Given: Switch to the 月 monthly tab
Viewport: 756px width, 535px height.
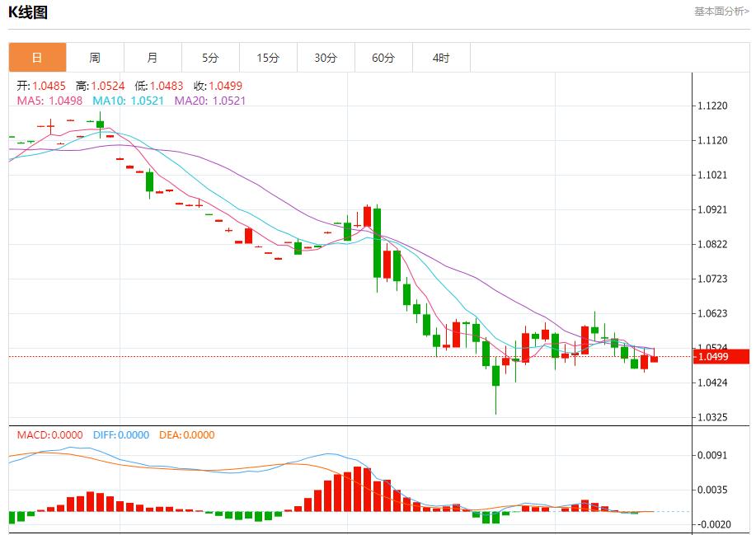Looking at the screenshot, I should pos(153,58).
